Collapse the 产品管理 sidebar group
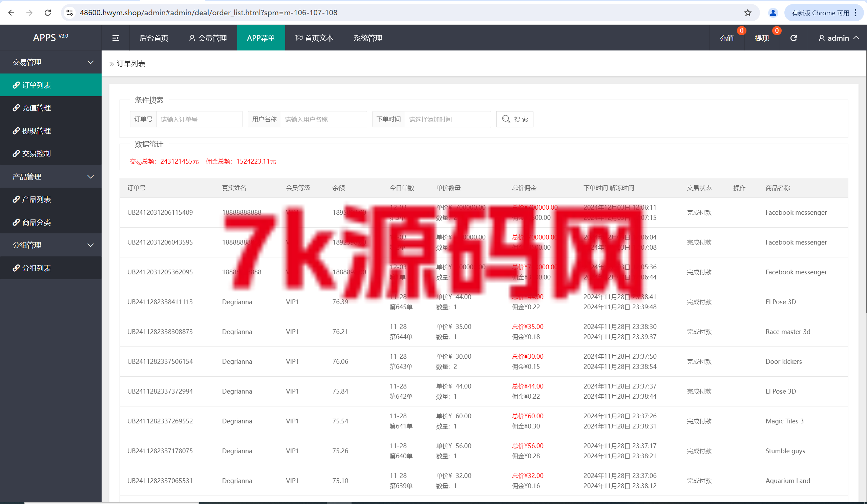This screenshot has height=504, width=867. (50, 176)
